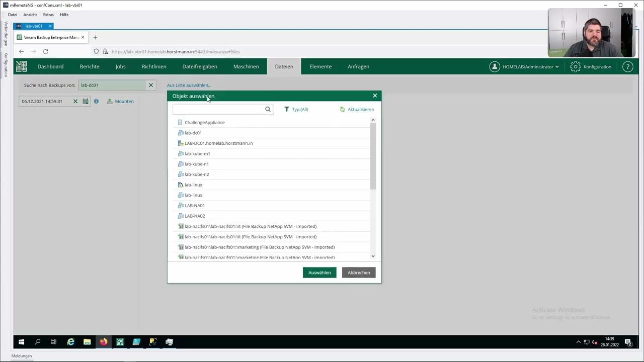The height and width of the screenshot is (362, 644).
Task: Select the lab-kube-n1 list row
Action: tap(271, 164)
